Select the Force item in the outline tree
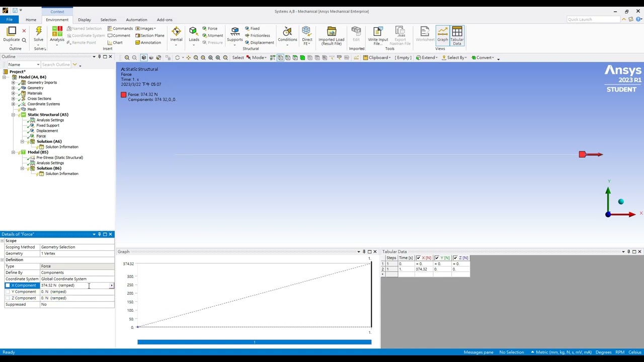The image size is (644, 362). click(x=41, y=136)
